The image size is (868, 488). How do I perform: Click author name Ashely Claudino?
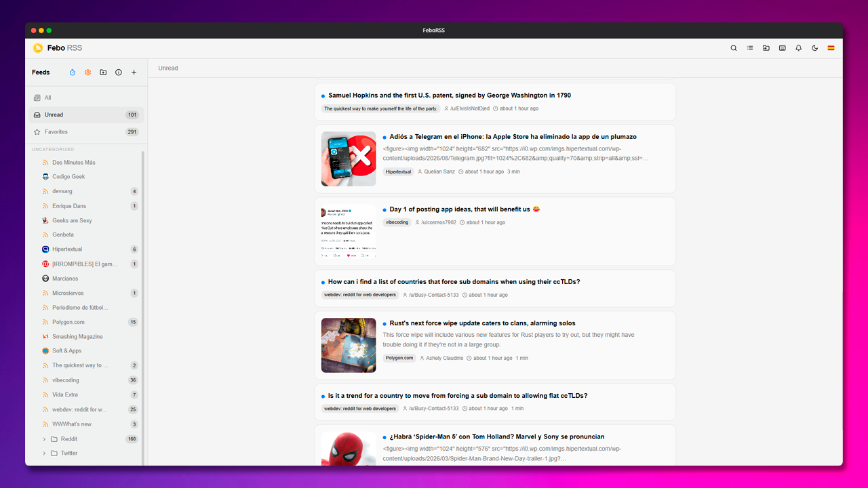445,358
